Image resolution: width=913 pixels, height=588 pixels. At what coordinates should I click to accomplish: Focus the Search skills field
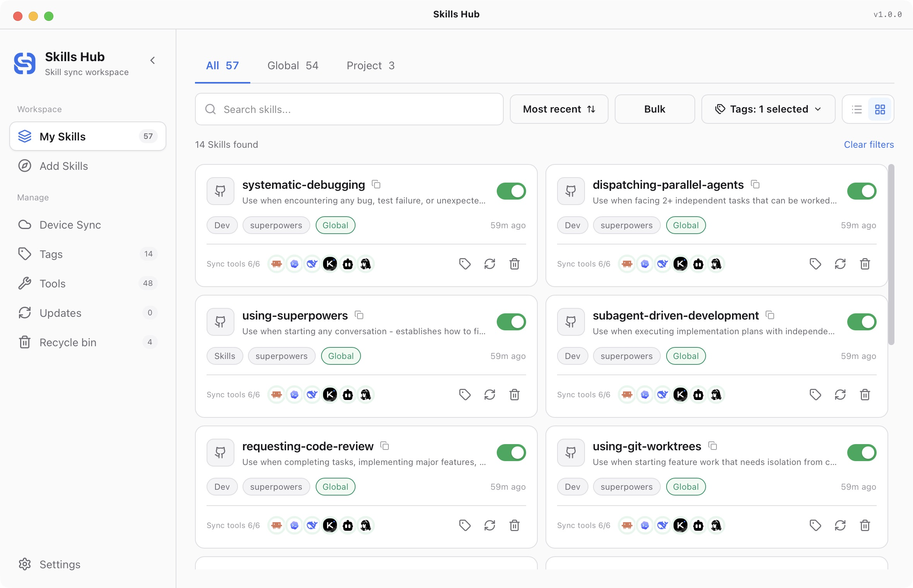(349, 109)
